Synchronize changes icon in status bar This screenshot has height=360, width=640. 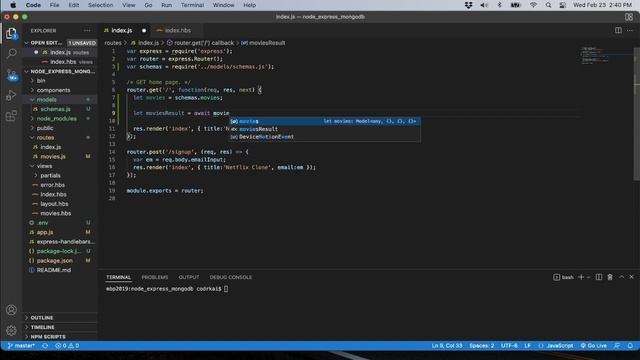click(45, 346)
